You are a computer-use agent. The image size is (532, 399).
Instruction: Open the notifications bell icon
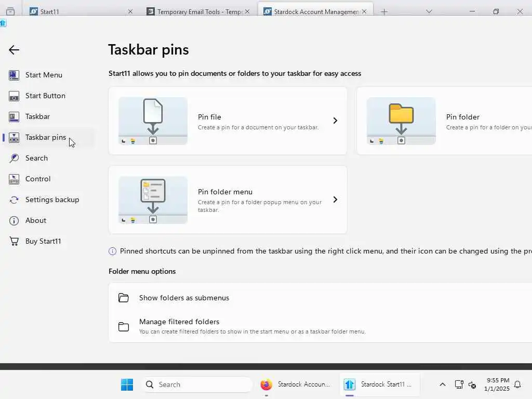point(517,384)
